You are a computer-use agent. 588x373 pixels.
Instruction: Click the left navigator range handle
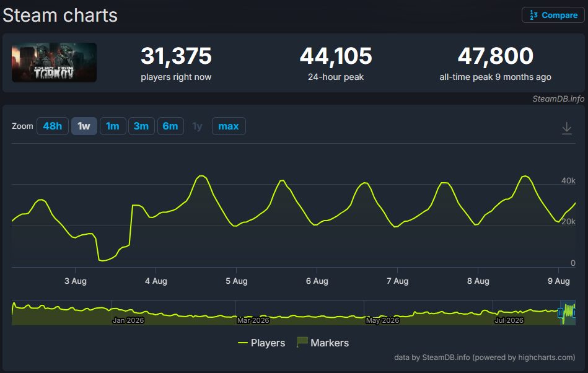coord(560,313)
